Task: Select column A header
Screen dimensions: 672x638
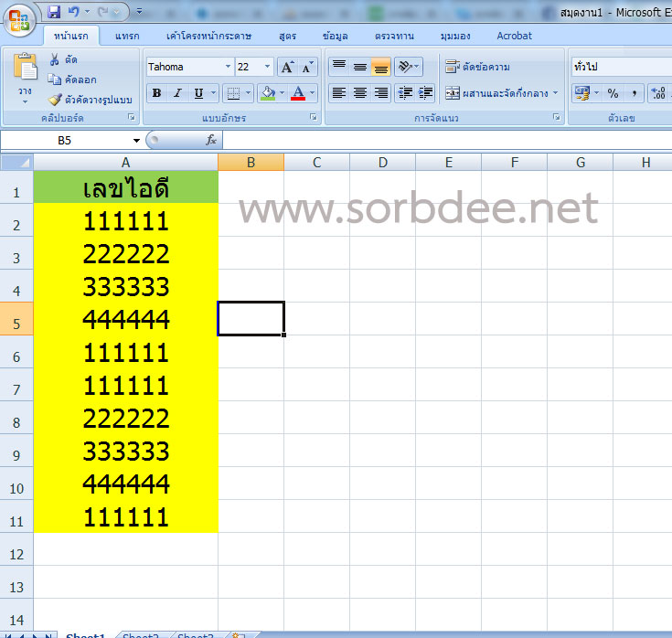Action: tap(125, 163)
